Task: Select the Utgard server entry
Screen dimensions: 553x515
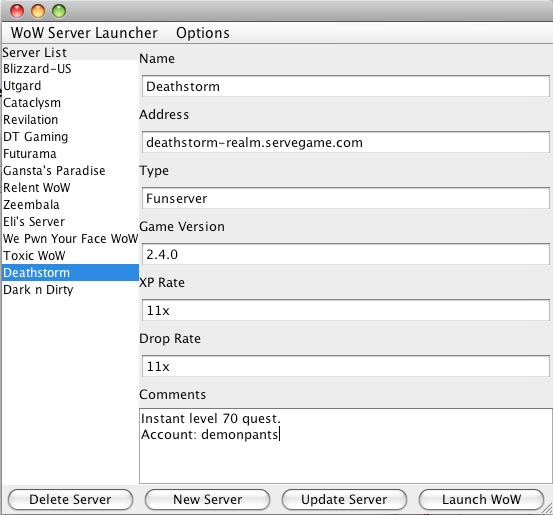Action: (x=70, y=86)
